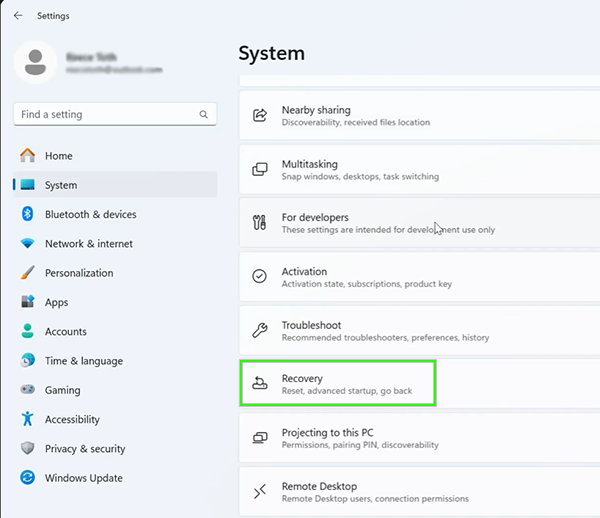
Task: Open Accessibility settings page
Action: click(x=115, y=419)
